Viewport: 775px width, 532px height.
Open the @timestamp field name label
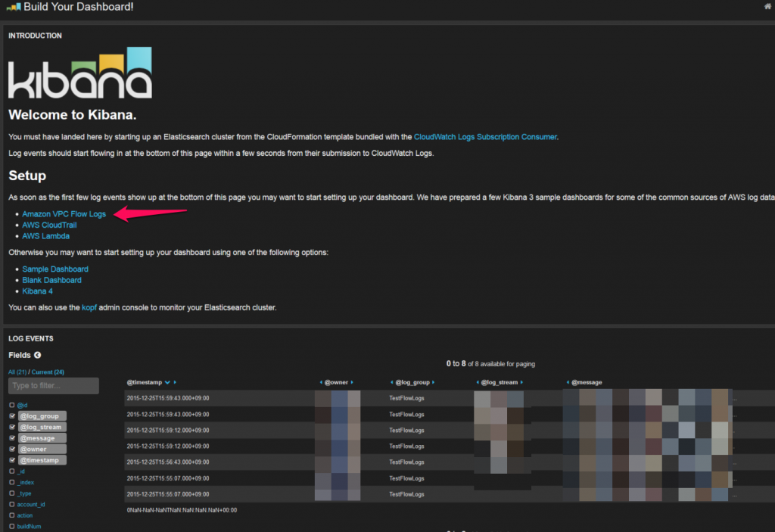(42, 460)
